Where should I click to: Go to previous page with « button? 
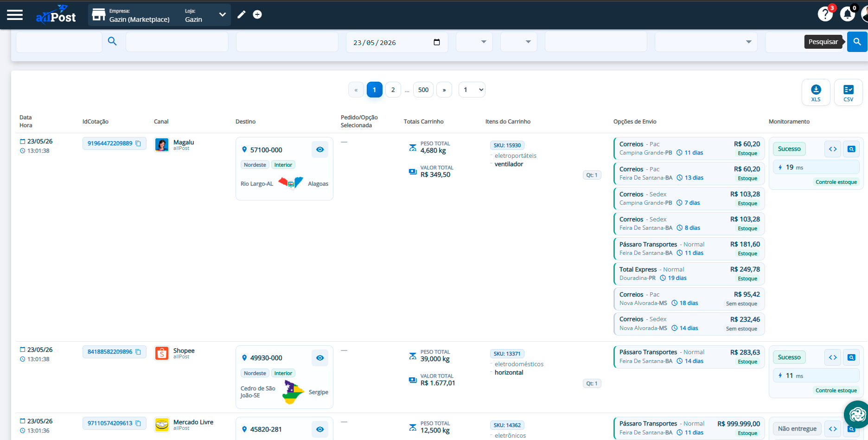tap(356, 90)
